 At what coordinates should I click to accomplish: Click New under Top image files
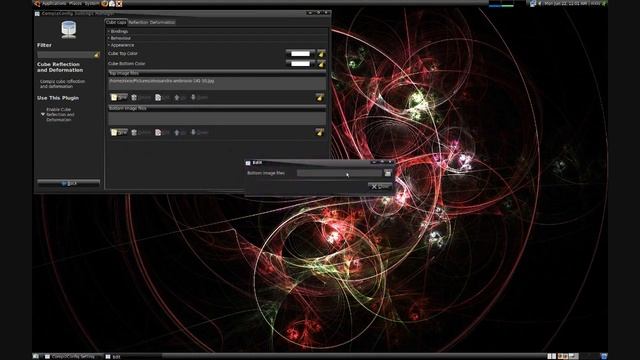click(x=119, y=98)
